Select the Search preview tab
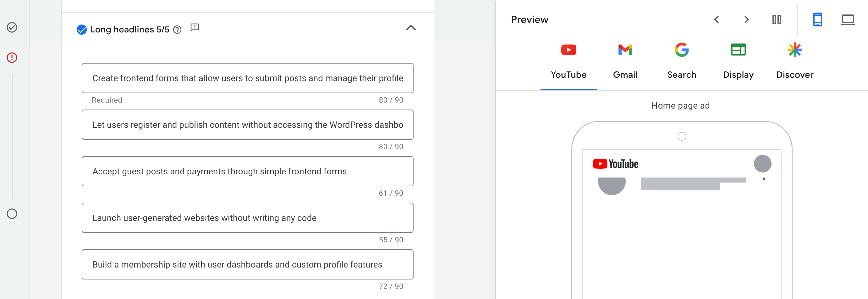868x299 pixels. click(682, 62)
